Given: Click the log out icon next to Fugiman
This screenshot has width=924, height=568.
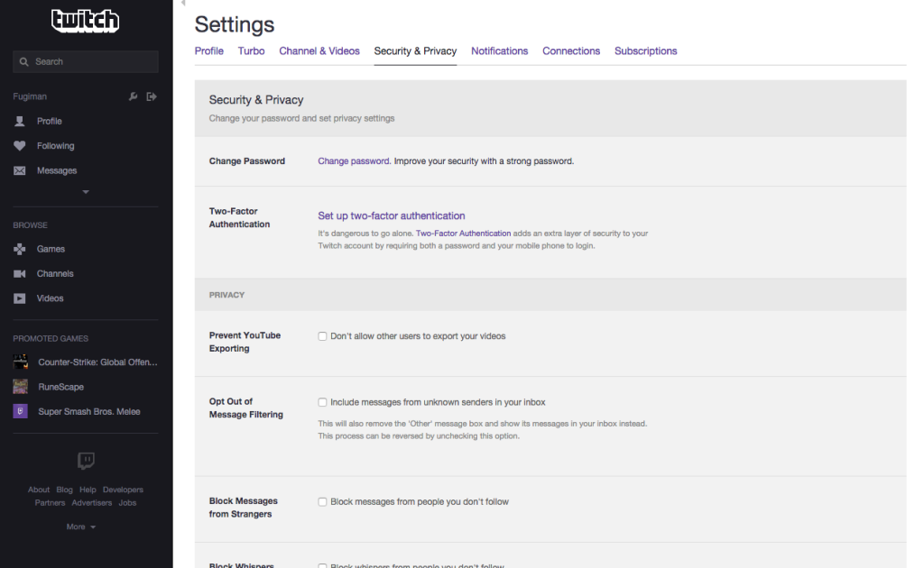Looking at the screenshot, I should pos(152,96).
